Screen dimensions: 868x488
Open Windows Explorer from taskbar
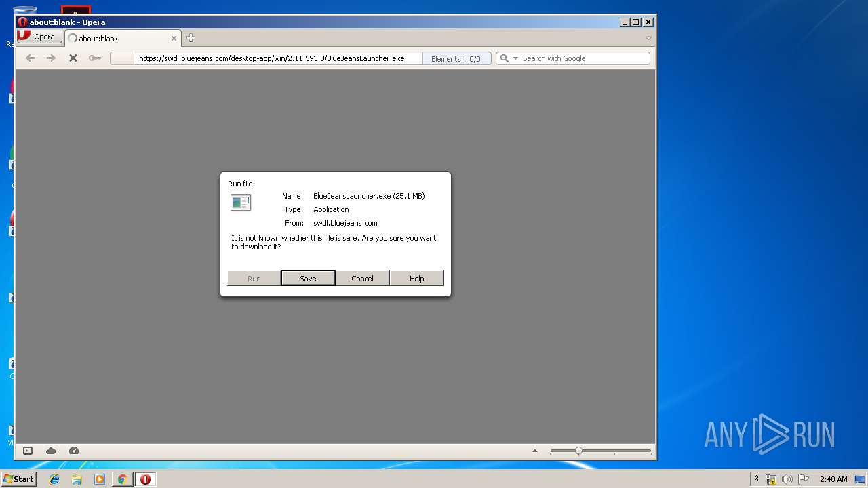point(77,479)
